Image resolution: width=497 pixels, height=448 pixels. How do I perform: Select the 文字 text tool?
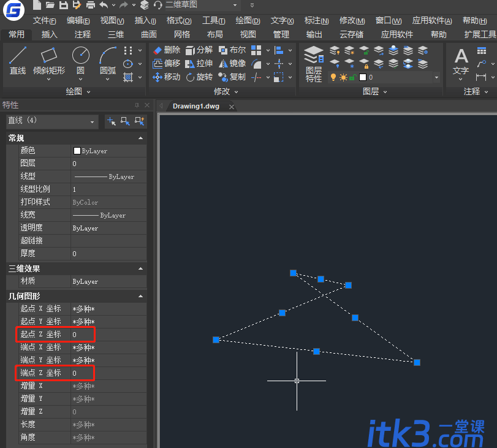coord(461,63)
